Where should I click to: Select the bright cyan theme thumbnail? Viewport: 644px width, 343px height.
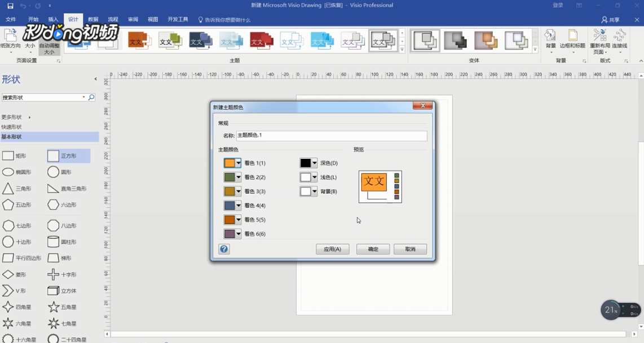pyautogui.click(x=322, y=41)
